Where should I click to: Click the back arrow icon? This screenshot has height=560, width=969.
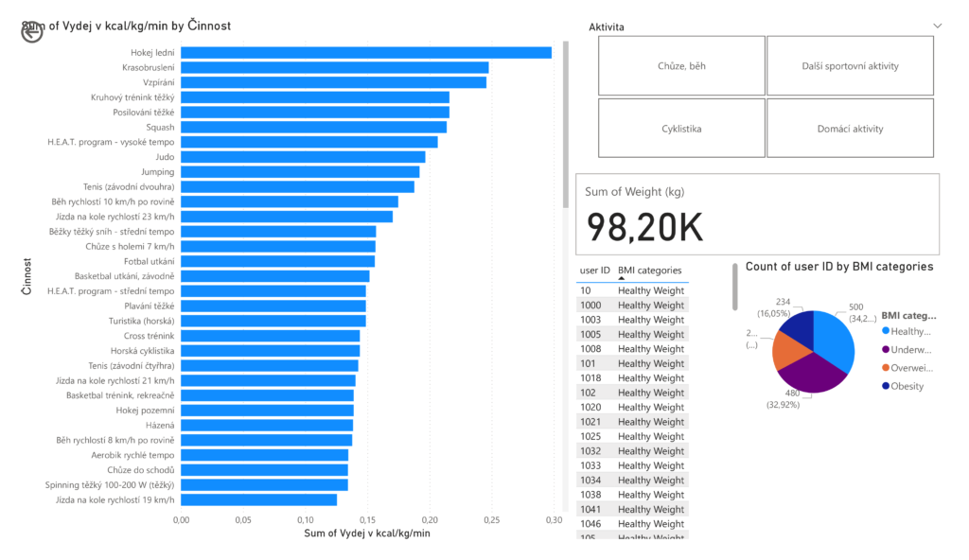[x=32, y=31]
